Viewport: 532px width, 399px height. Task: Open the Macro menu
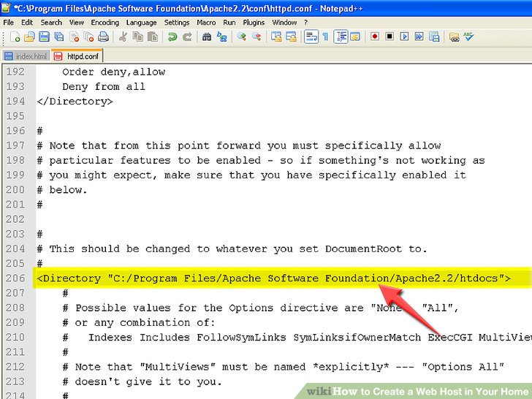206,23
